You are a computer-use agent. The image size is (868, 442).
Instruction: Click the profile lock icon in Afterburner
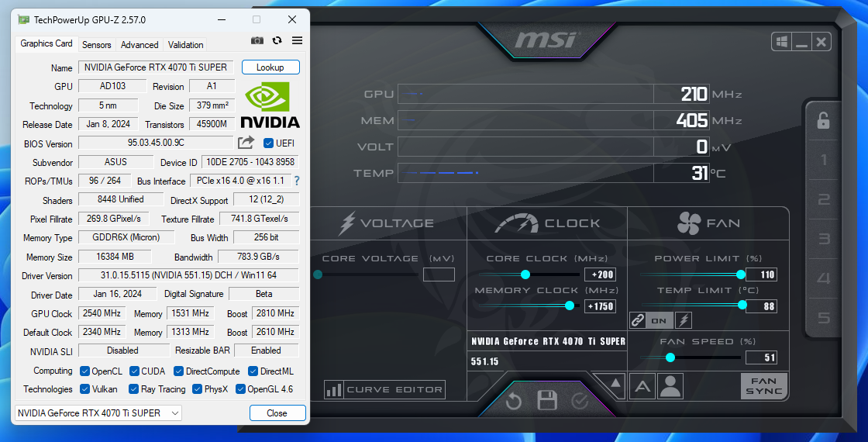[x=824, y=119]
